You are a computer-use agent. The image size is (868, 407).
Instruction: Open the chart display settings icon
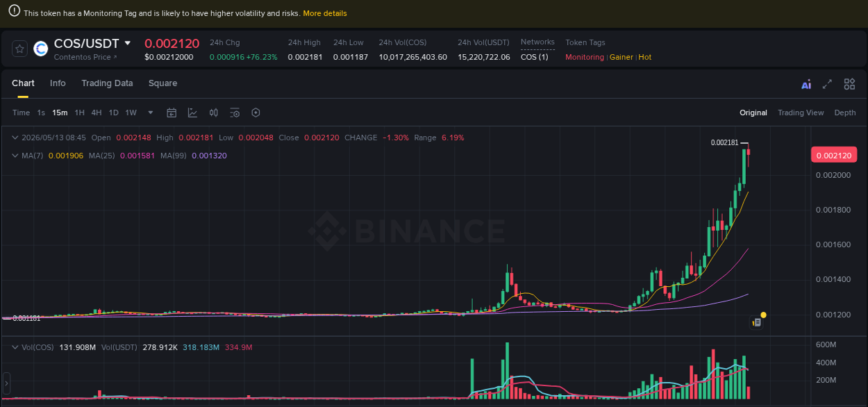235,113
